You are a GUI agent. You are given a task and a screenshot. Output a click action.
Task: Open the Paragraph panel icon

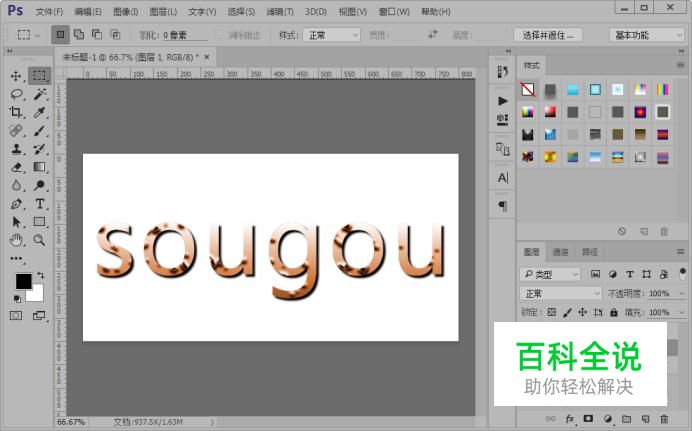[x=502, y=206]
